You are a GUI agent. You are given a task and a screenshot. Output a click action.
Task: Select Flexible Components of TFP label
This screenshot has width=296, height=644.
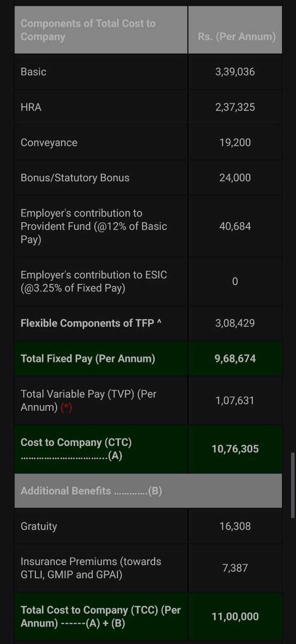coord(91,323)
